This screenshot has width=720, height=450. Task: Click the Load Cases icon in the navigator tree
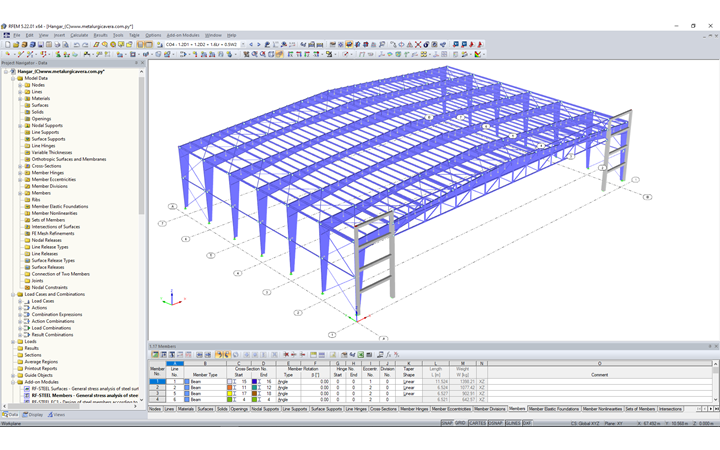pyautogui.click(x=28, y=301)
